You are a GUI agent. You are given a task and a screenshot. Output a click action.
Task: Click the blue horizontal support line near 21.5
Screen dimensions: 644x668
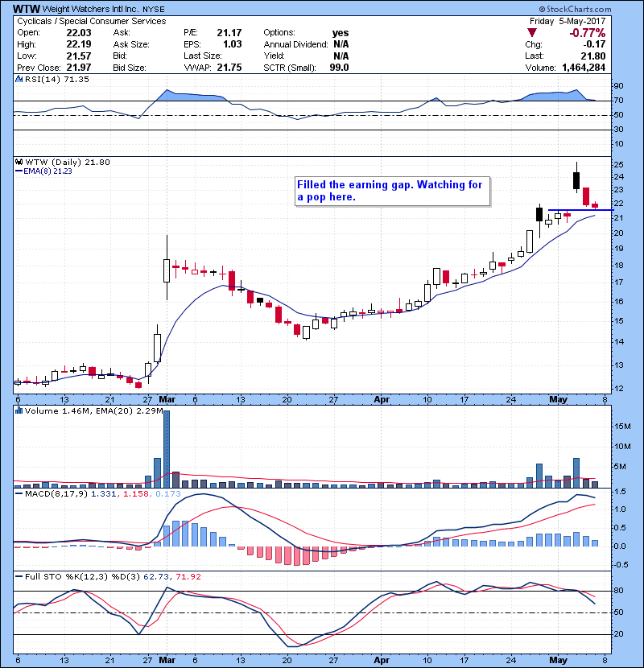click(x=580, y=210)
